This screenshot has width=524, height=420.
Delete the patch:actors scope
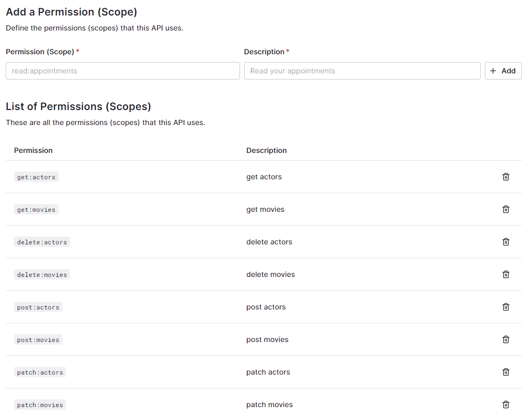(x=506, y=372)
